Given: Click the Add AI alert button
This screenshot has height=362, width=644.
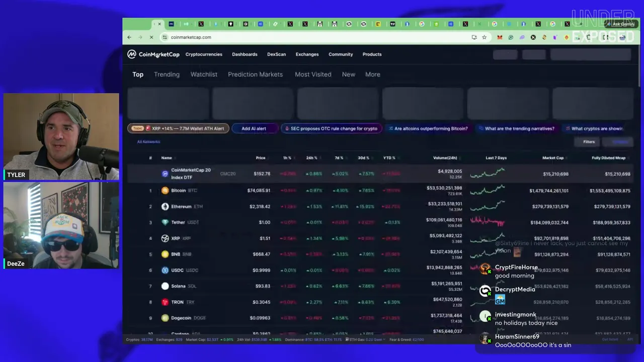Looking at the screenshot, I should (x=254, y=129).
